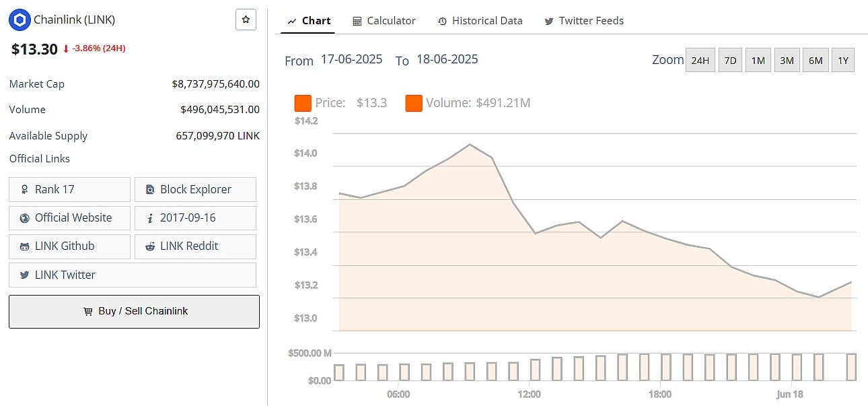The image size is (868, 406).
Task: Open the Chart tab
Action: click(x=309, y=21)
